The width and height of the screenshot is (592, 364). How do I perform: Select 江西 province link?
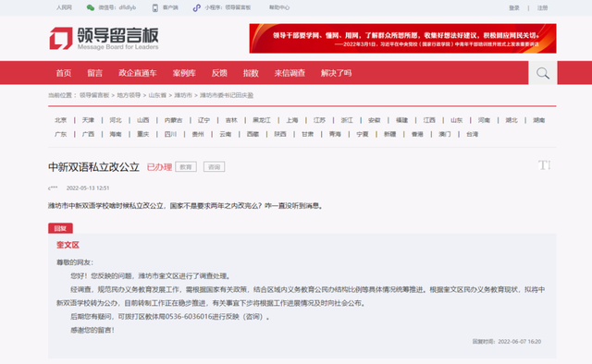tap(429, 120)
